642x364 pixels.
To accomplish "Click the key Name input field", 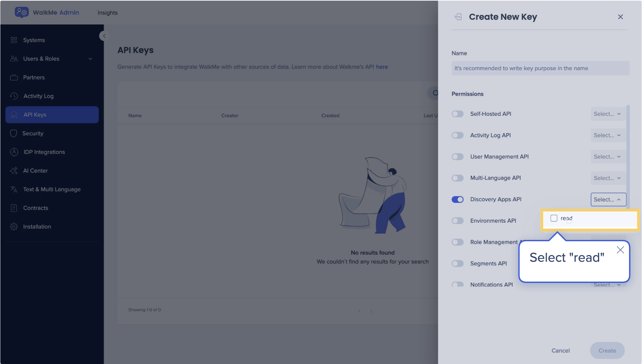I will (x=540, y=68).
